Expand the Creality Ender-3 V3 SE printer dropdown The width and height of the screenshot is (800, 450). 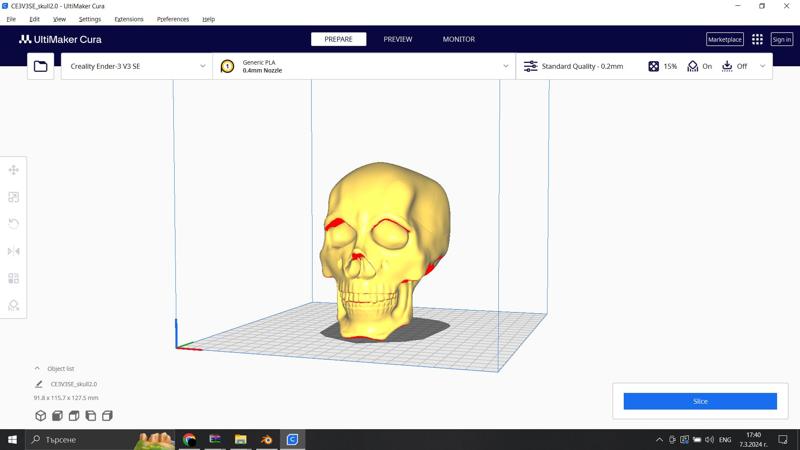[137, 66]
